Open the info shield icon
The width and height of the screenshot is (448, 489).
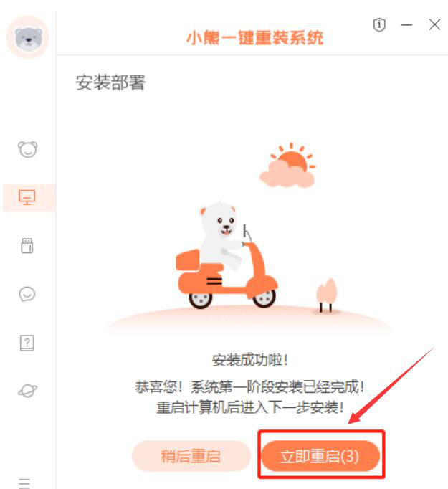click(379, 24)
